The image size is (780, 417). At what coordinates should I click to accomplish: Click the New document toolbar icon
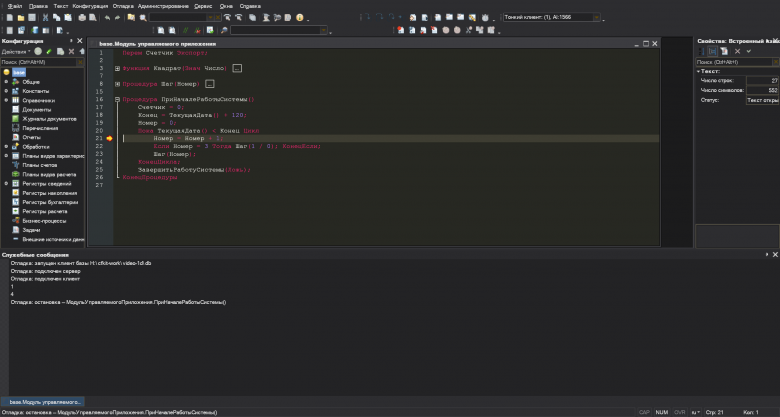pyautogui.click(x=9, y=17)
